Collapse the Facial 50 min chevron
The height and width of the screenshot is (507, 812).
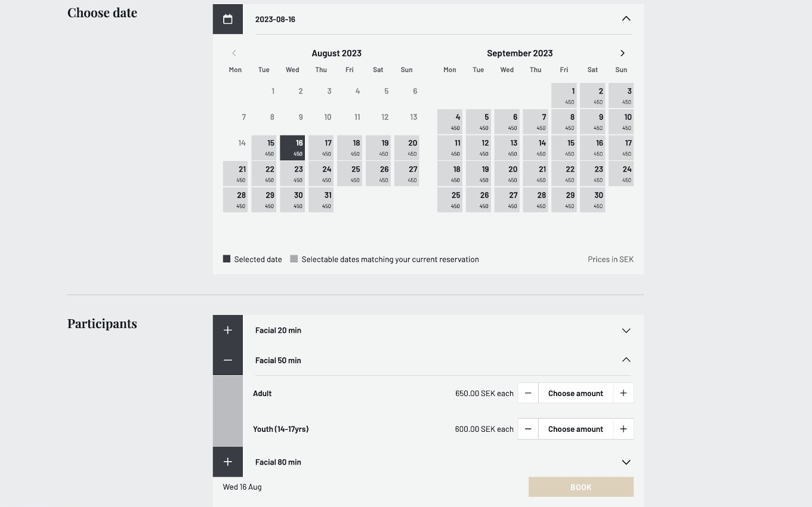626,360
